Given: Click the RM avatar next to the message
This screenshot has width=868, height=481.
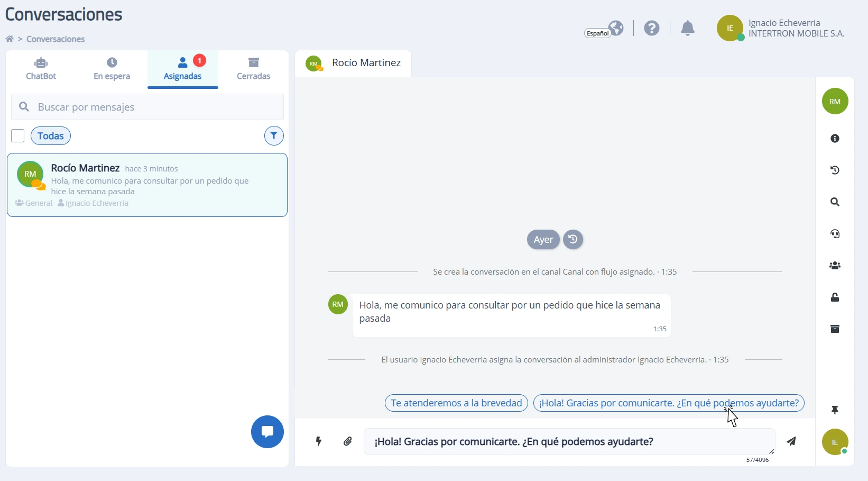Looking at the screenshot, I should tap(338, 304).
